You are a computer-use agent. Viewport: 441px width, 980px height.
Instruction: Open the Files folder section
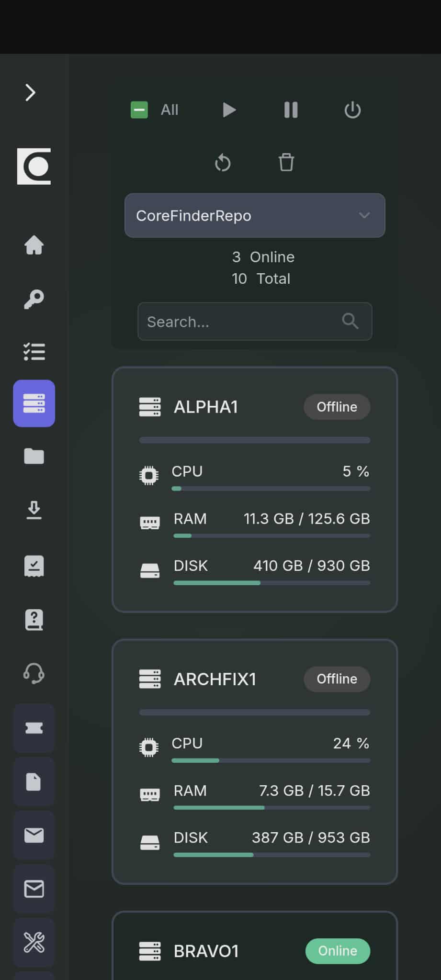click(34, 457)
